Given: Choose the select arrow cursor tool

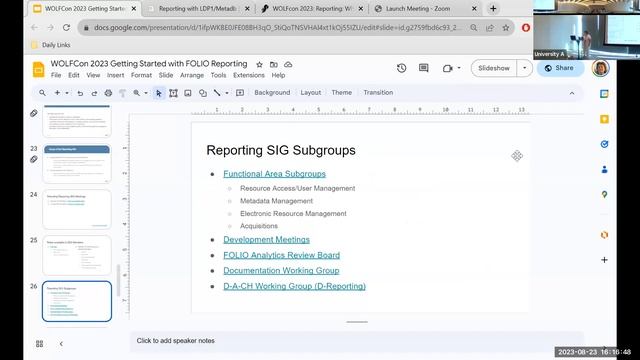Looking at the screenshot, I should pos(159,93).
